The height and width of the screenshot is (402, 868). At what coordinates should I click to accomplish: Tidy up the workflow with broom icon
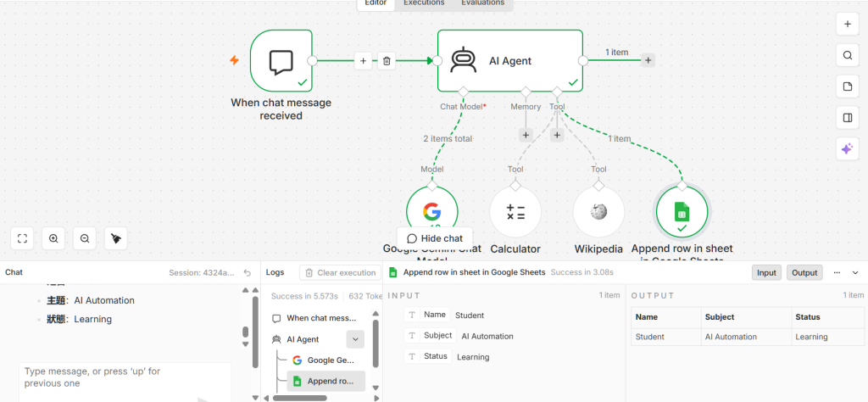coord(115,238)
